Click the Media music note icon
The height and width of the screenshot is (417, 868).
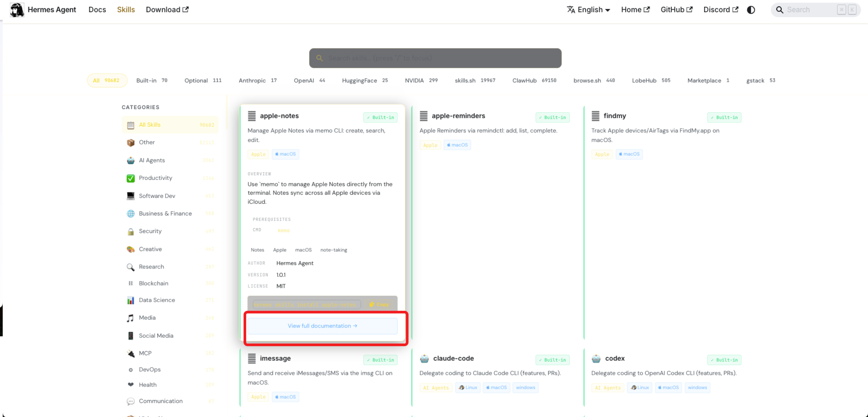click(130, 318)
